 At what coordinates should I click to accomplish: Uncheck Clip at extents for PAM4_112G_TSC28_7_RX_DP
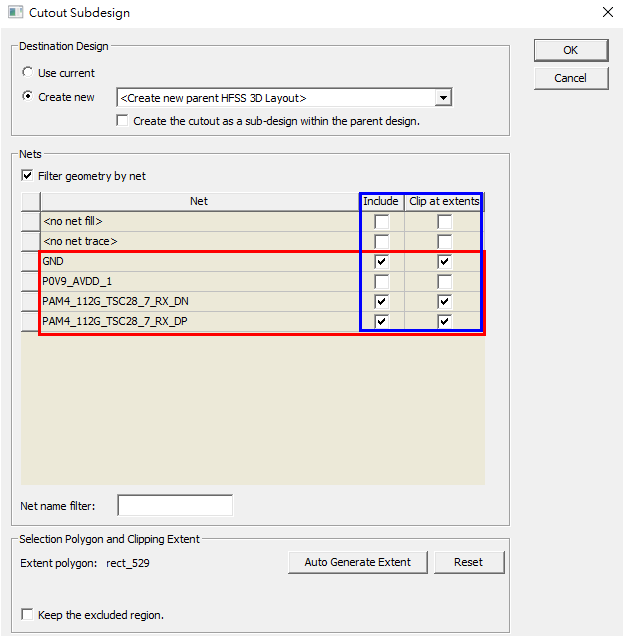click(444, 321)
